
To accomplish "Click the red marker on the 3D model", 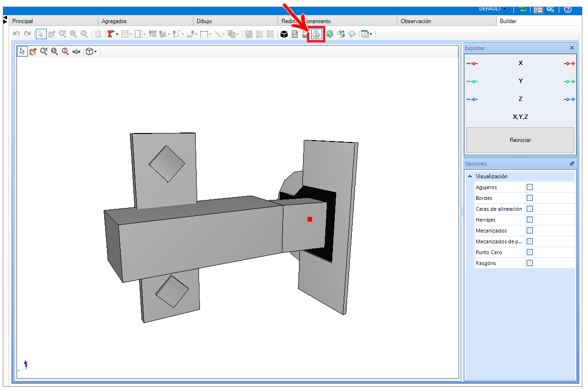I will point(310,219).
